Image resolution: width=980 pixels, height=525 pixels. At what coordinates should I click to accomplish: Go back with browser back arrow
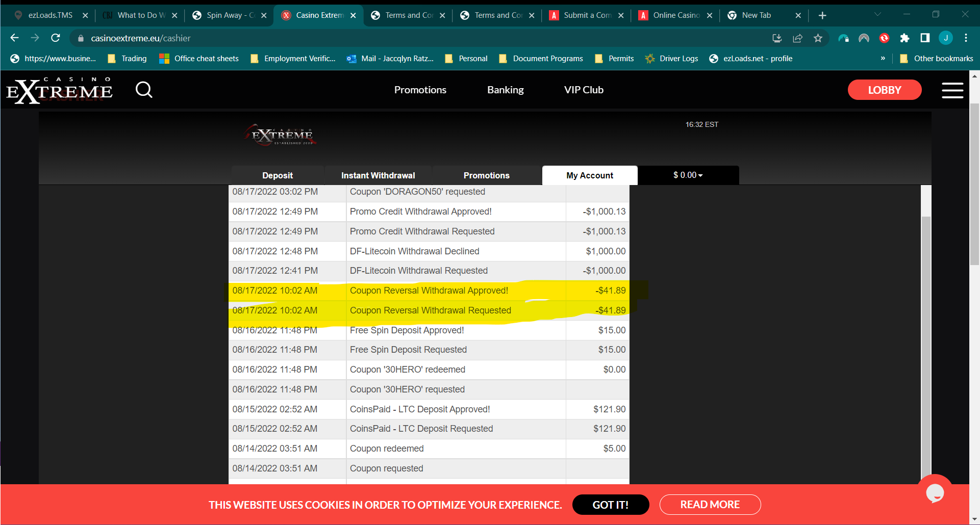pos(14,38)
